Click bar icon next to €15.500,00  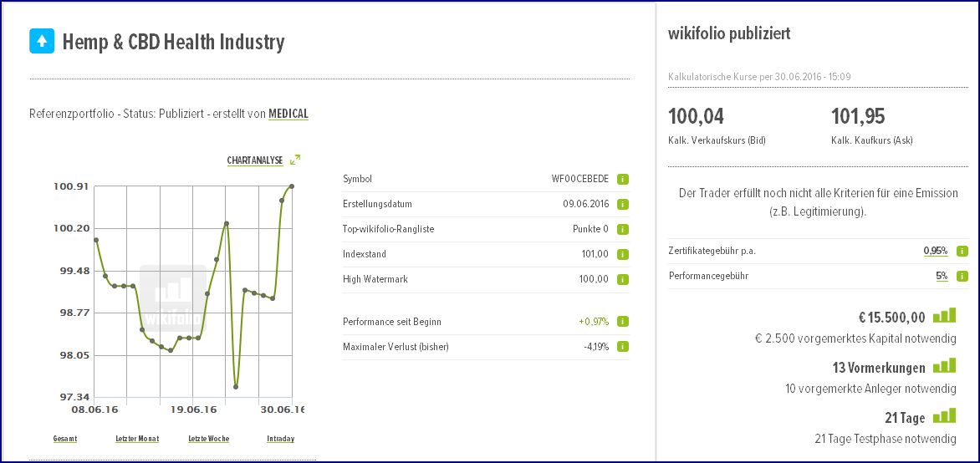click(x=944, y=316)
